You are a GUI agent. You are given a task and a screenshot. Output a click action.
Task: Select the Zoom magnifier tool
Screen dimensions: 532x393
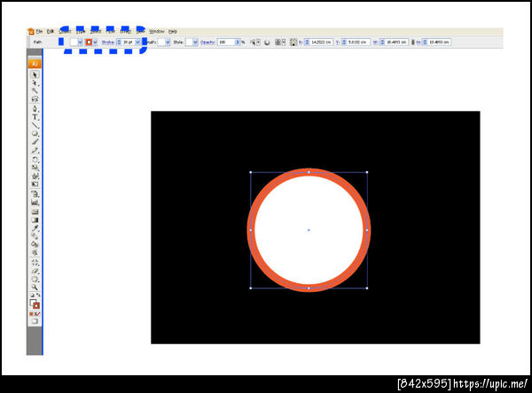[35, 287]
